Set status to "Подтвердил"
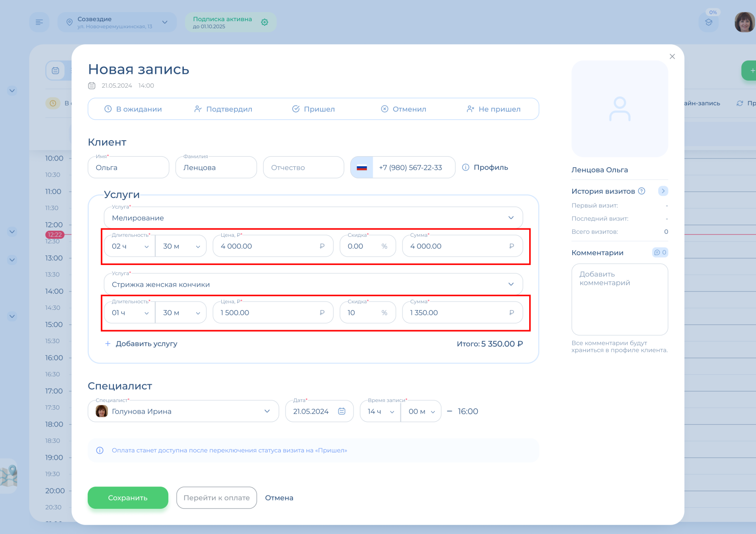 coord(223,109)
